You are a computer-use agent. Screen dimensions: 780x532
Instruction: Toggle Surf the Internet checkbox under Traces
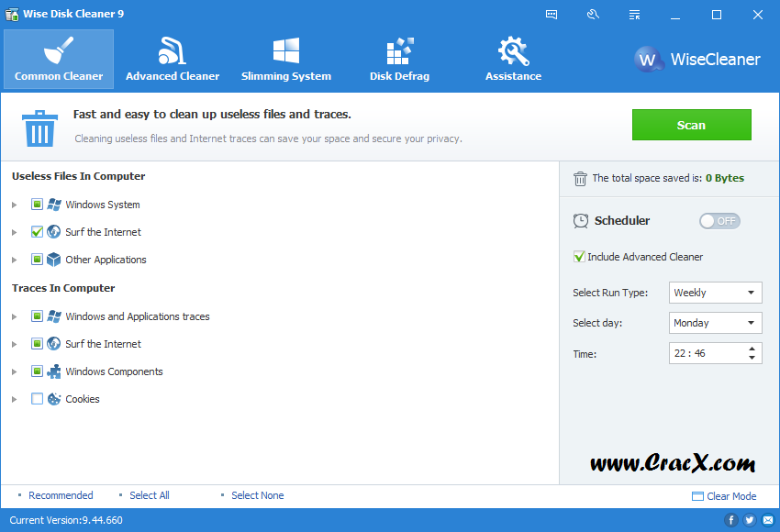pyautogui.click(x=37, y=344)
